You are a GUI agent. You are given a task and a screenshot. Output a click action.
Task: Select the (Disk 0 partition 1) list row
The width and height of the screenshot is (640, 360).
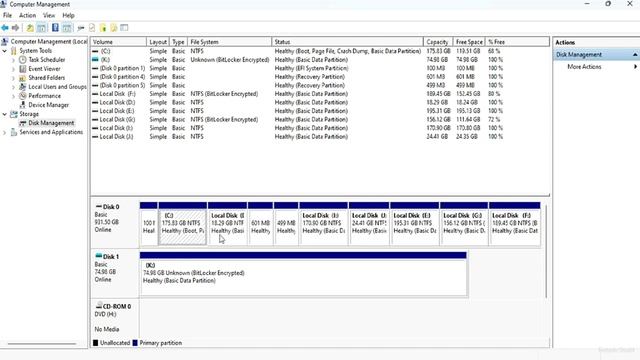pos(320,68)
